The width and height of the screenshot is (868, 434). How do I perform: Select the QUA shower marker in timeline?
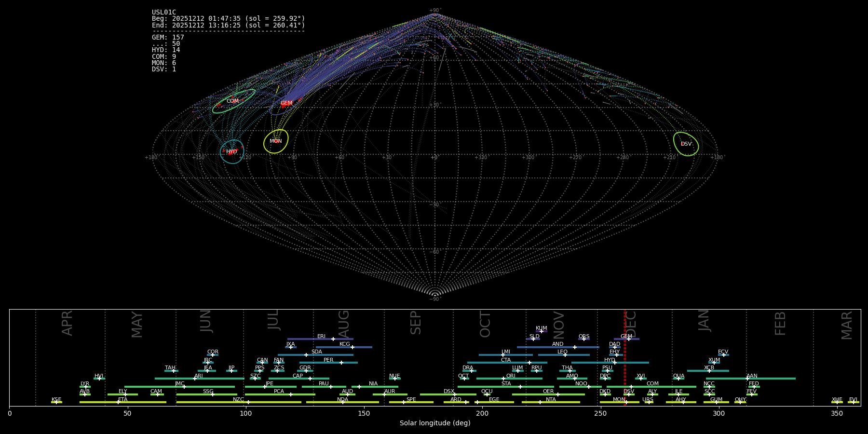[678, 379]
